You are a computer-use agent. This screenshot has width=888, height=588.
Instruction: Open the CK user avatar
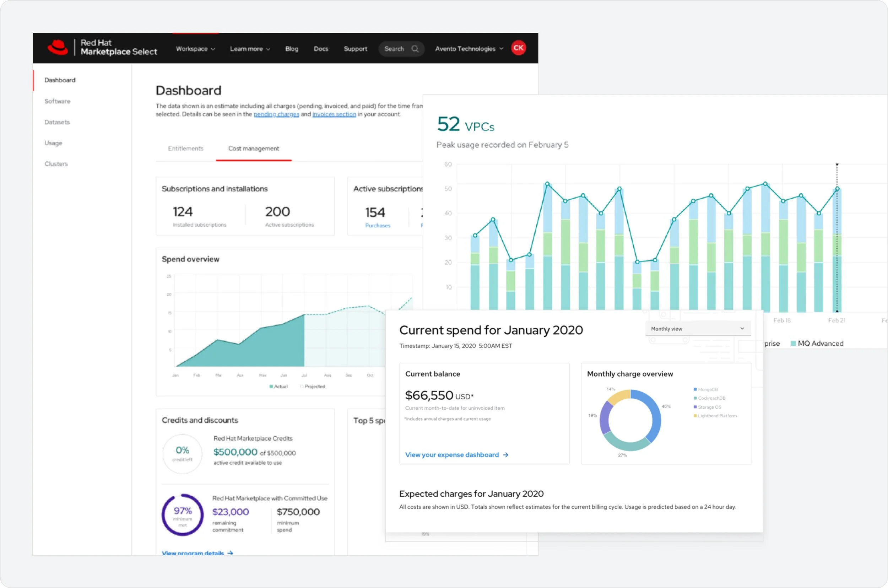(518, 48)
